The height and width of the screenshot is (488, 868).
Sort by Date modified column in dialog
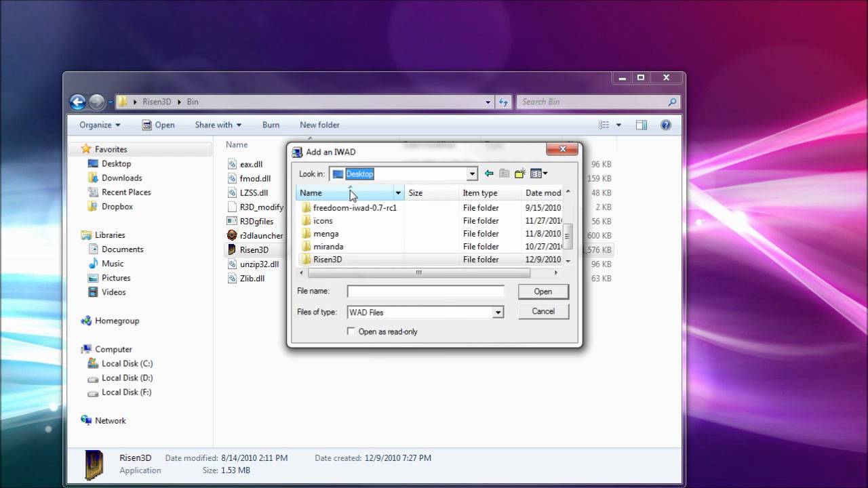[x=542, y=193]
